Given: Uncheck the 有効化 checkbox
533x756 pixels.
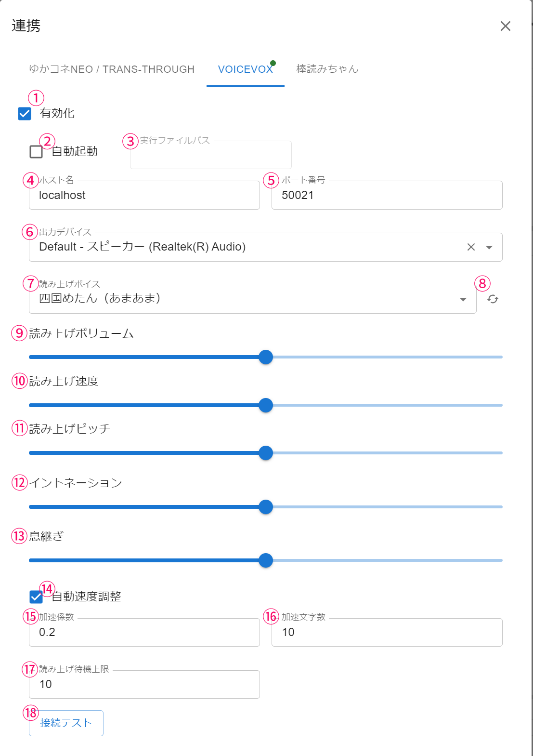Looking at the screenshot, I should click(x=25, y=114).
